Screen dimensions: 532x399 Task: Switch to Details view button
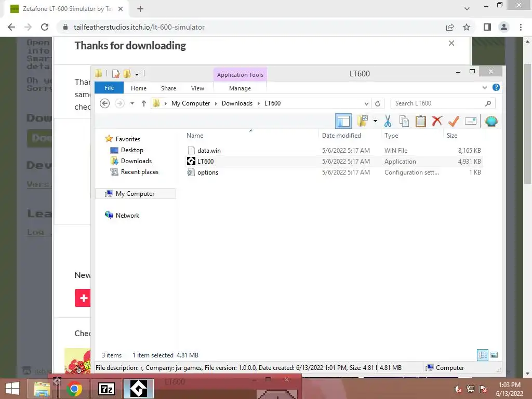[x=483, y=355]
